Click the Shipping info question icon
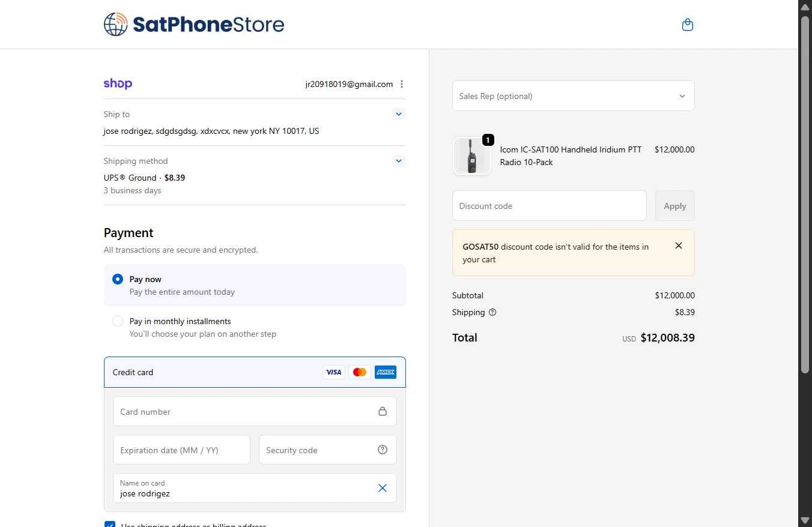The width and height of the screenshot is (812, 527). pos(492,312)
